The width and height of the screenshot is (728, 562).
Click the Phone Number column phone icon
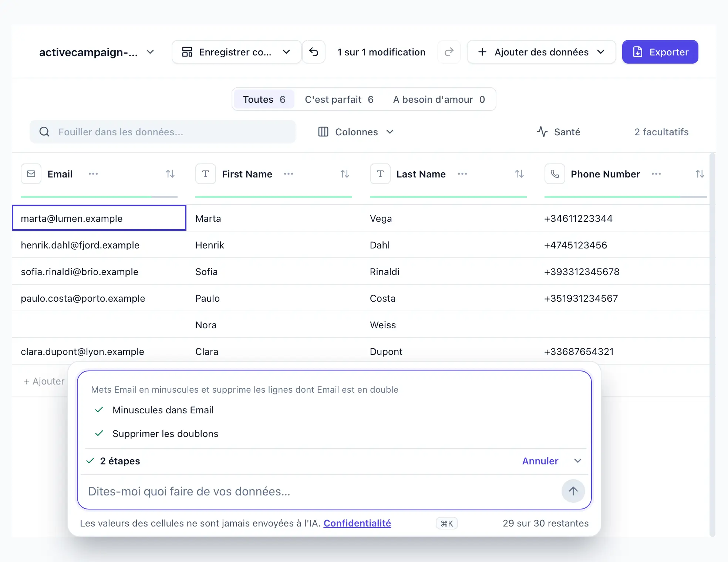555,174
